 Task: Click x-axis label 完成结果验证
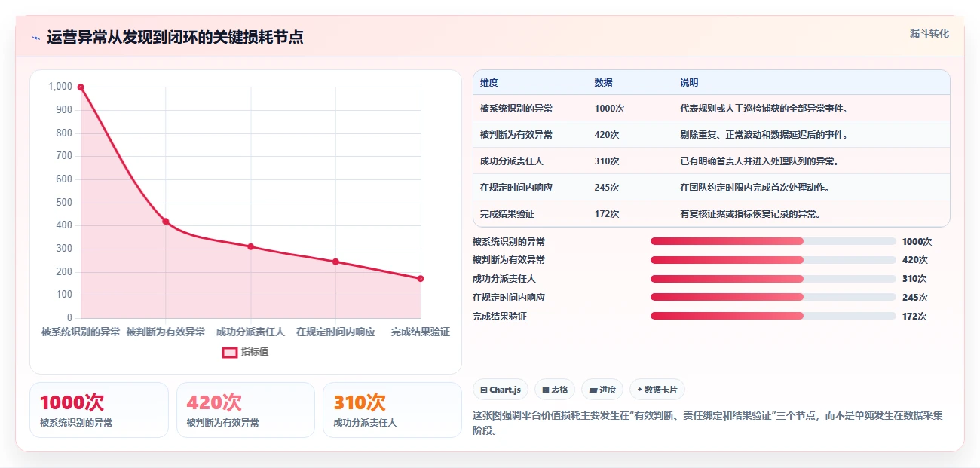pos(420,332)
